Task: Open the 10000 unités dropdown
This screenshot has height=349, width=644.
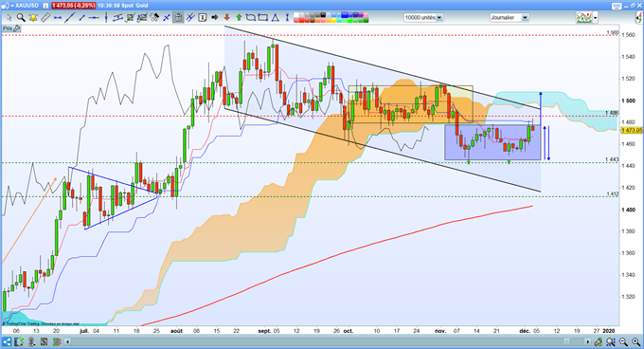Action: 439,18
